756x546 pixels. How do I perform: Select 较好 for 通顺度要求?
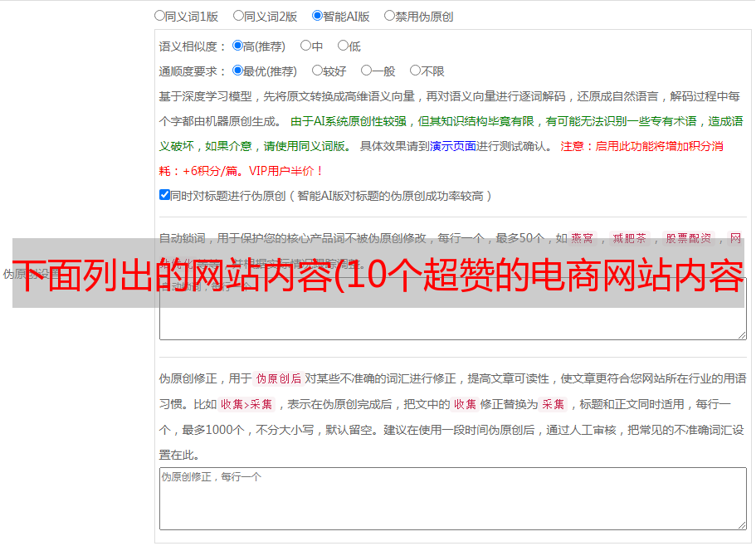pos(317,71)
